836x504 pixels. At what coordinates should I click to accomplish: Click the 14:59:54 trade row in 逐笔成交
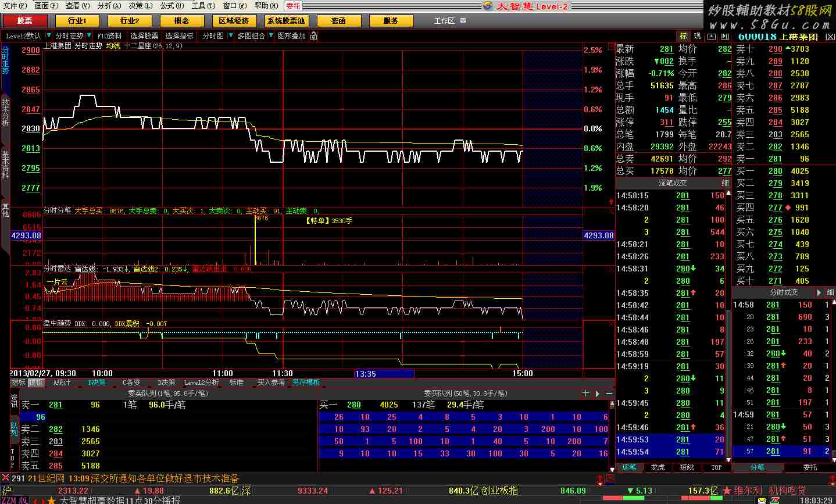671,452
